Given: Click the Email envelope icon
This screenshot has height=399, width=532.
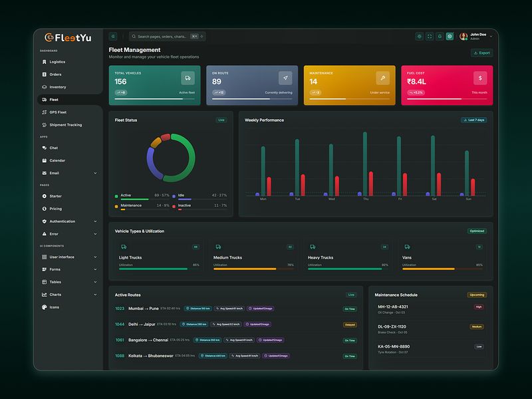Looking at the screenshot, I should pos(44,173).
